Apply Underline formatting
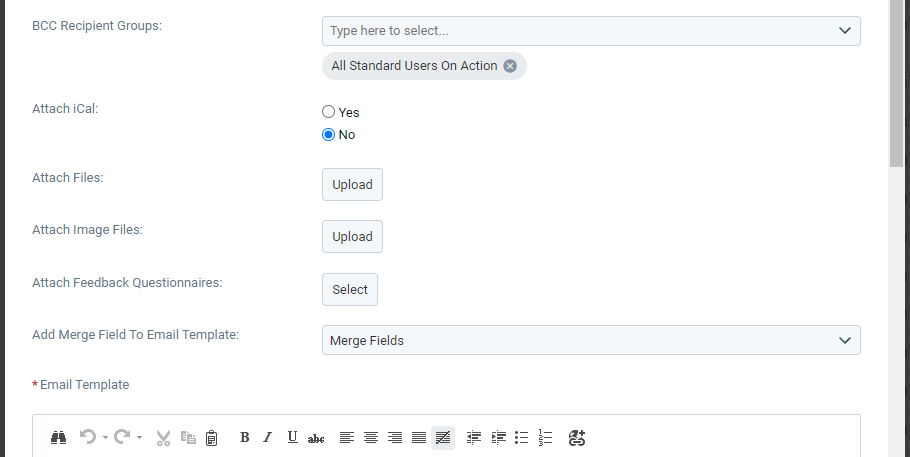The height and width of the screenshot is (457, 910). point(292,437)
